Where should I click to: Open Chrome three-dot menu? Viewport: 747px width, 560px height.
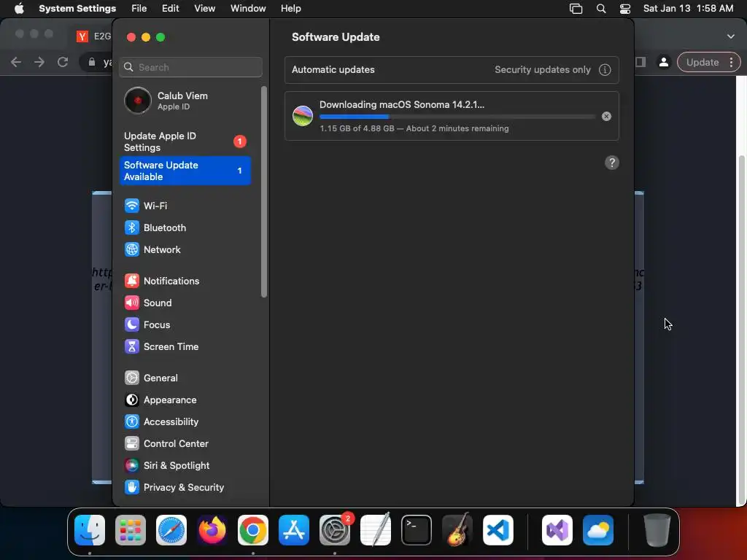point(731,63)
